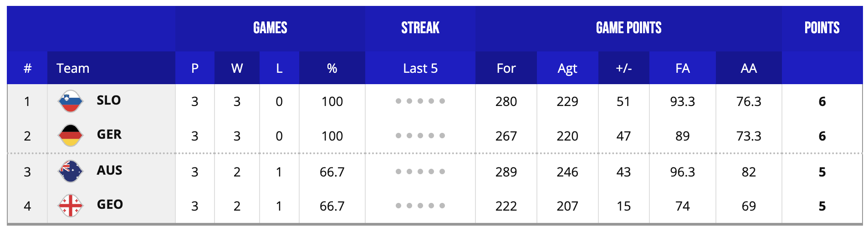
Task: Sort by the Agt column header
Action: (x=567, y=68)
